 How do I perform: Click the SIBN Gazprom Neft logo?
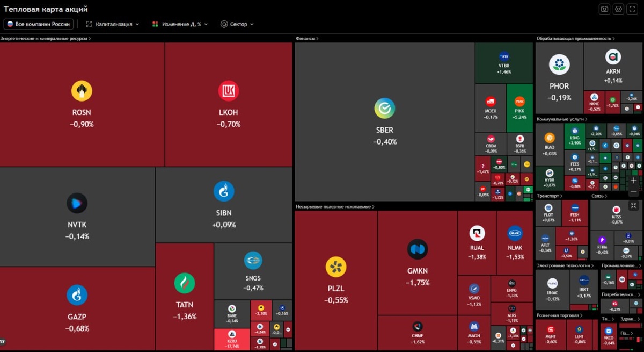[x=224, y=191]
